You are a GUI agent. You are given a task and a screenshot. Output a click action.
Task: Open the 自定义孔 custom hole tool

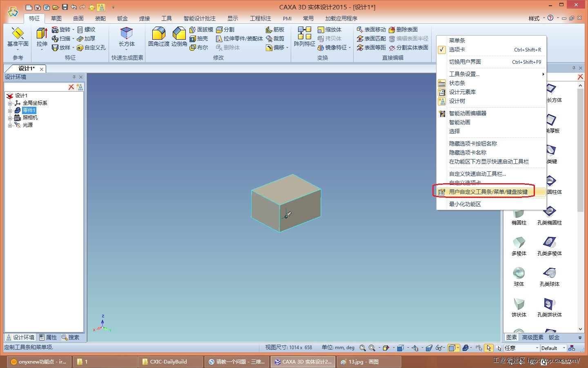[91, 47]
